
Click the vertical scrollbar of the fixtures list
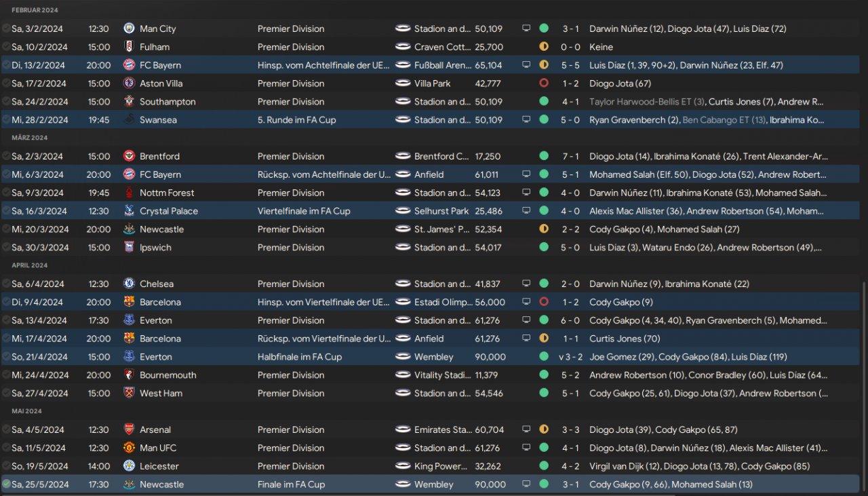pos(863,385)
